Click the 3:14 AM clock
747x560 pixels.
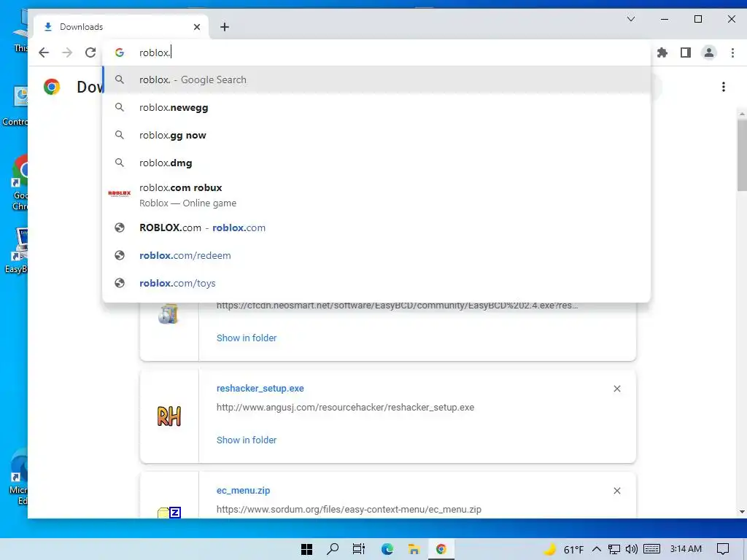pyautogui.click(x=686, y=549)
